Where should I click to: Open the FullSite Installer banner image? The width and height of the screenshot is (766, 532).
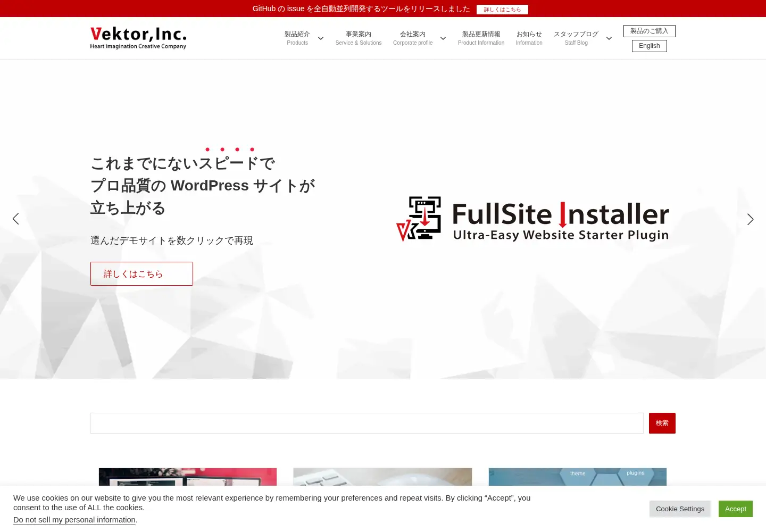click(532, 219)
